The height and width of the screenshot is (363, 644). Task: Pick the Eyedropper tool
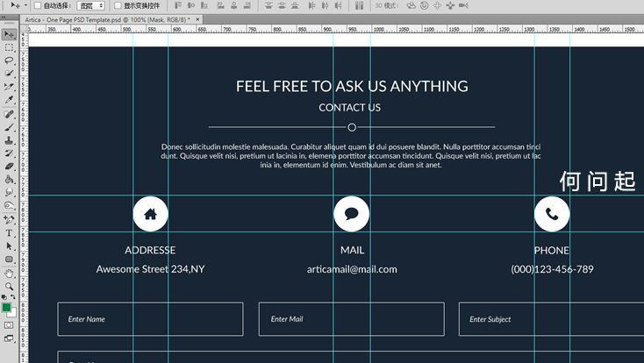(9, 100)
